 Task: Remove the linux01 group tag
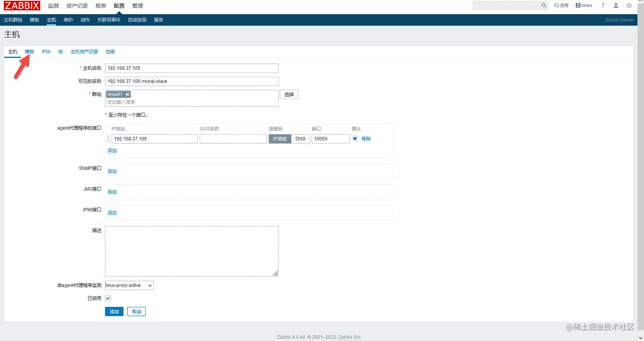coord(127,94)
